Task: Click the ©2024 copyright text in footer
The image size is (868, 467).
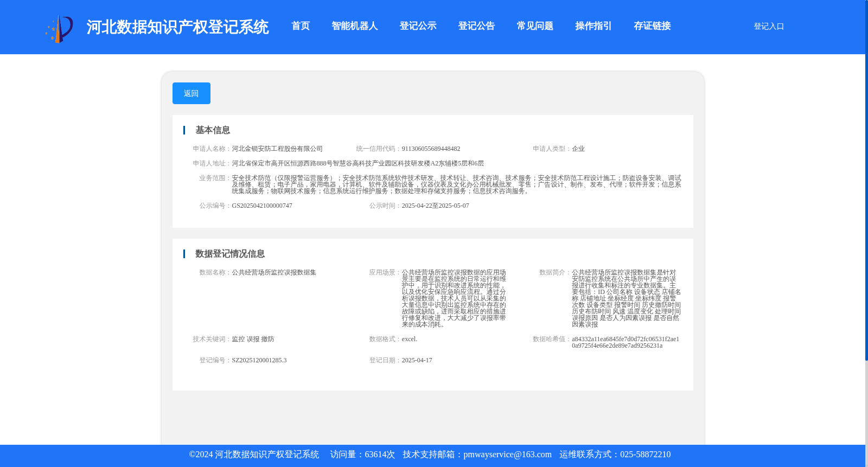Action: 254,455
